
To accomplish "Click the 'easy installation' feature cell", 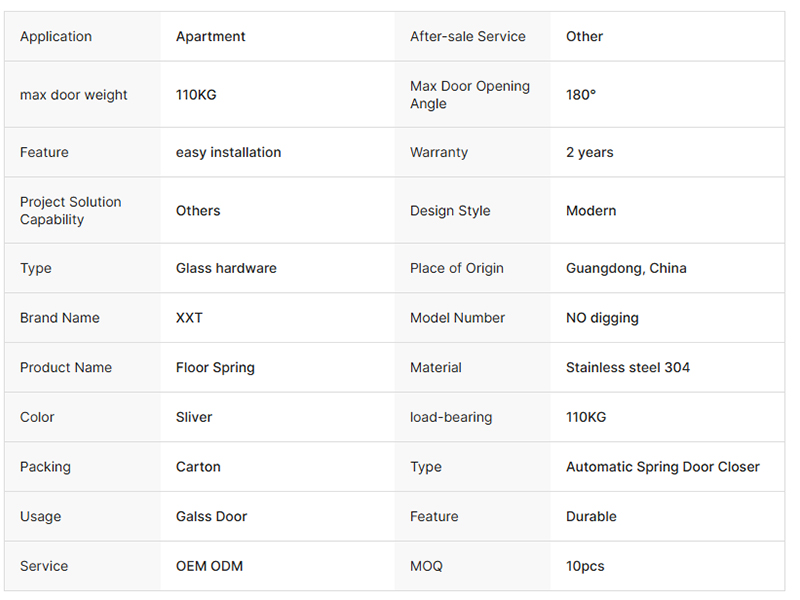I will pos(228,153).
